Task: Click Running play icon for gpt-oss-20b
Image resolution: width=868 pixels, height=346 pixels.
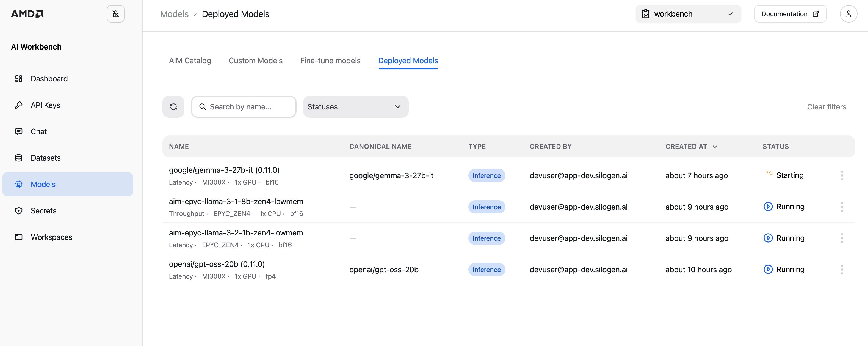Action: 768,270
